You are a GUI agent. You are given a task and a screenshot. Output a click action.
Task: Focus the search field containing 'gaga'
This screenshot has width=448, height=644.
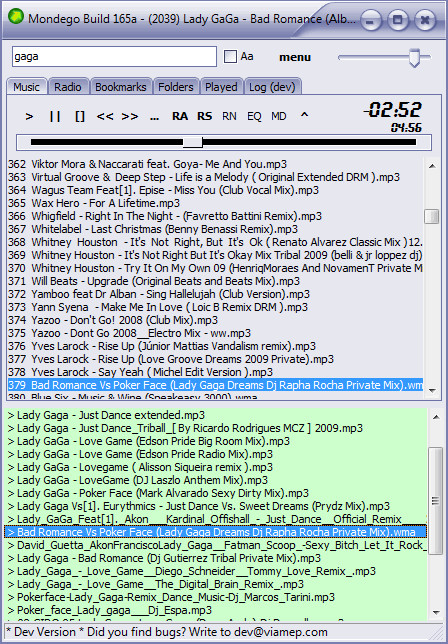[114, 57]
